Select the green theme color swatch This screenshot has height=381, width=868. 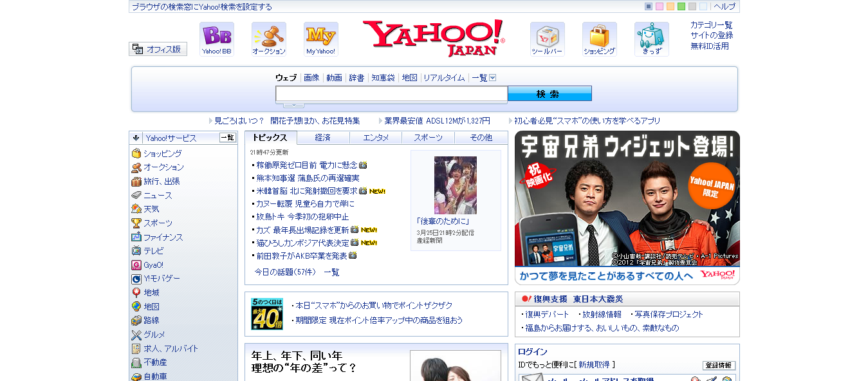681,6
